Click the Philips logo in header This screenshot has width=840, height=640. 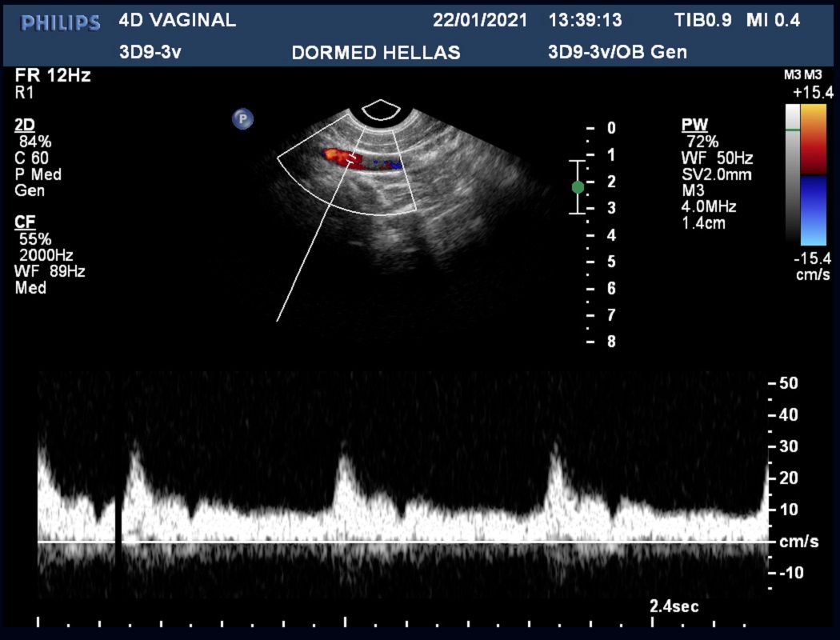click(x=61, y=22)
